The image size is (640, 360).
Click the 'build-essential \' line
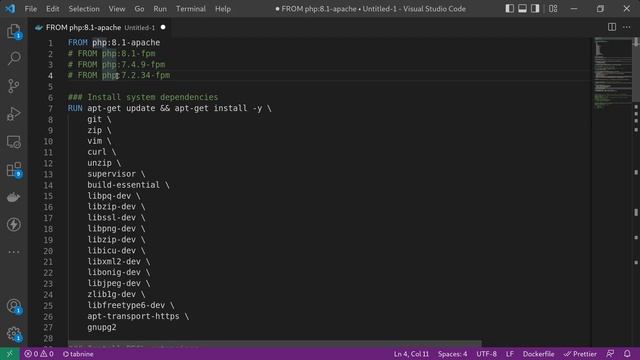coord(128,185)
